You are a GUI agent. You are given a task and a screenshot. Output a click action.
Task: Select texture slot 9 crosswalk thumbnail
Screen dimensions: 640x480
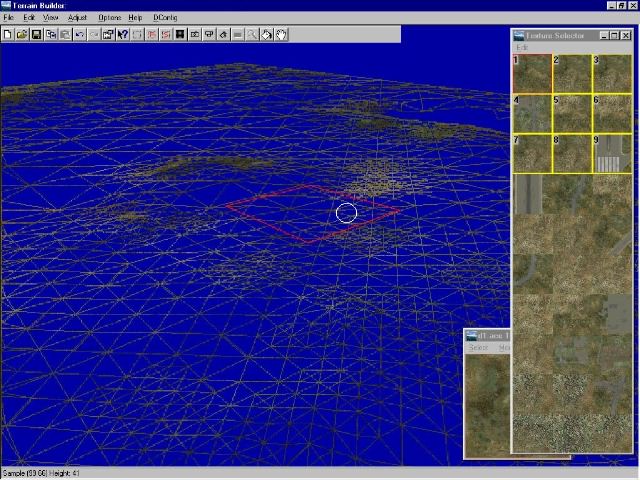(611, 154)
